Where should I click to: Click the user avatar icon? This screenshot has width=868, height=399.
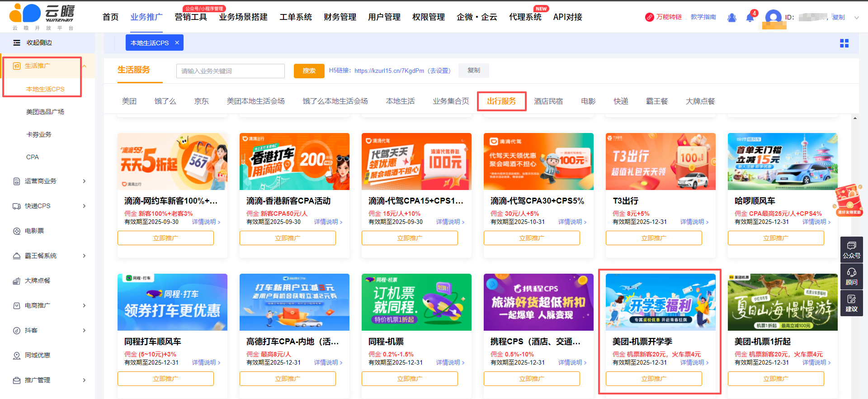point(774,18)
